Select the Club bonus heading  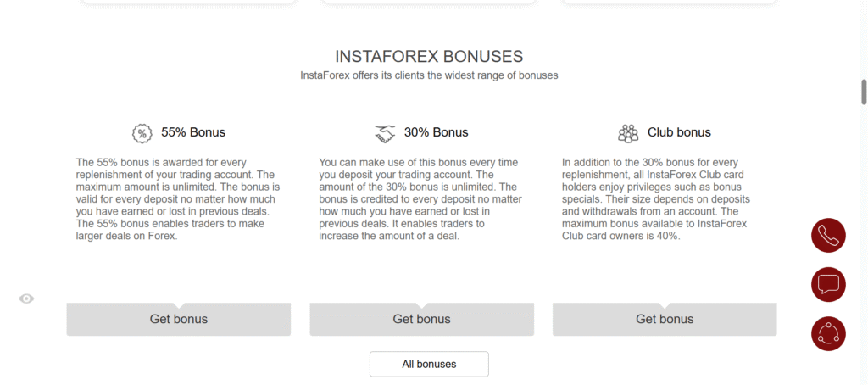679,132
